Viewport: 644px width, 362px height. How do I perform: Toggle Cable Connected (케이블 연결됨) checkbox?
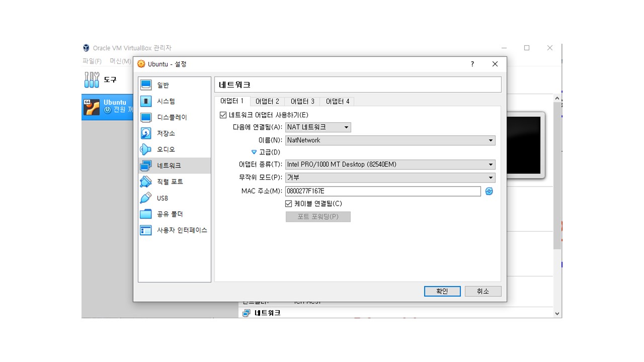click(x=289, y=204)
